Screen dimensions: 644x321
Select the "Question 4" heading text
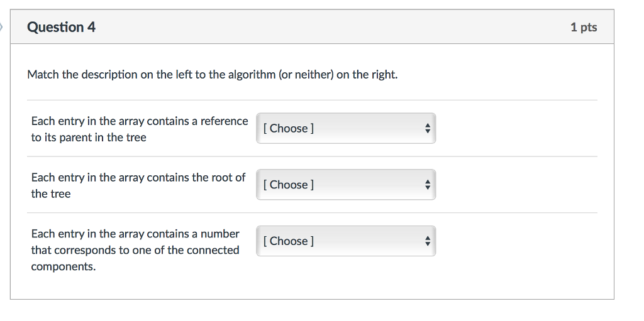61,27
